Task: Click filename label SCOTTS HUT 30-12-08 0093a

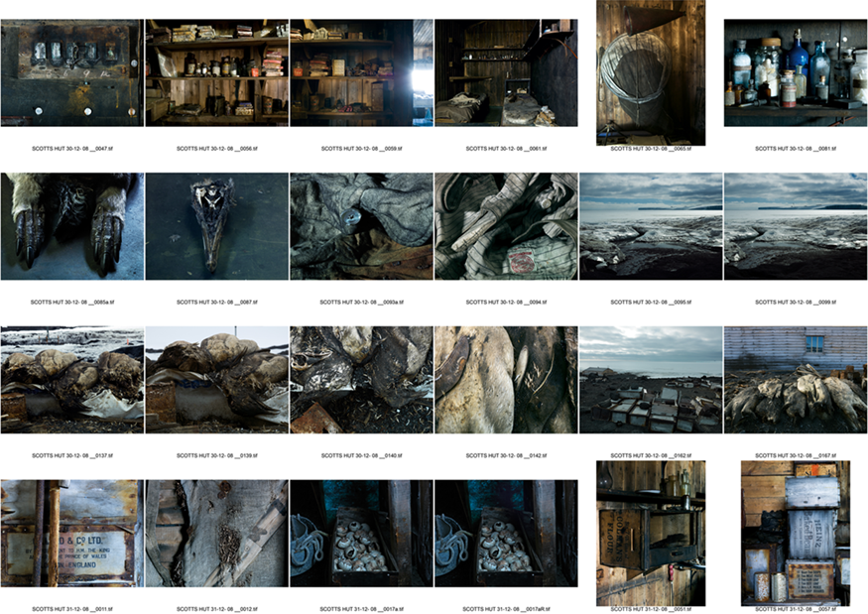Action: 361,303
